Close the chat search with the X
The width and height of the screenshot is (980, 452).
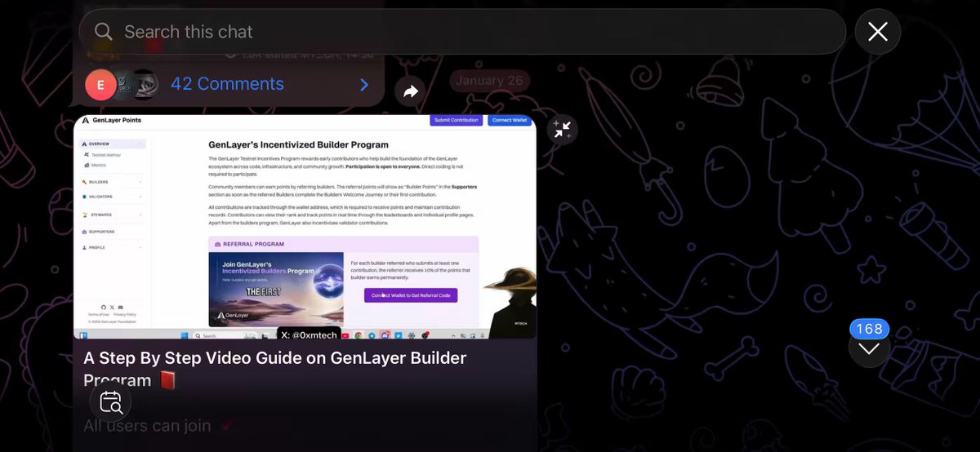point(878,32)
